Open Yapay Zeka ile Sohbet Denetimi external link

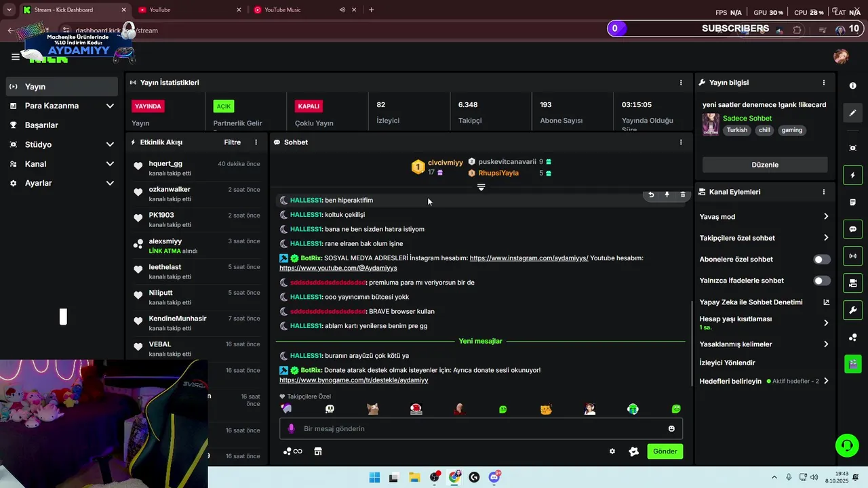click(826, 302)
